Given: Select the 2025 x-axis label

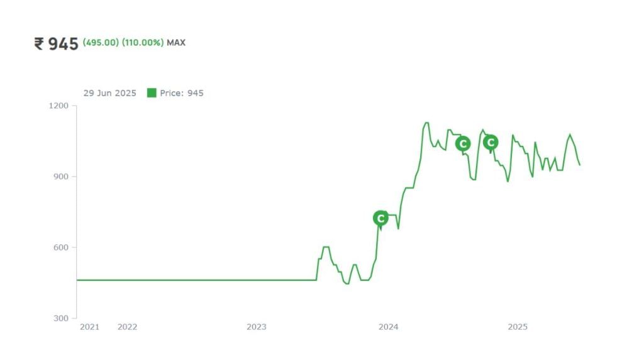Looking at the screenshot, I should tap(518, 327).
